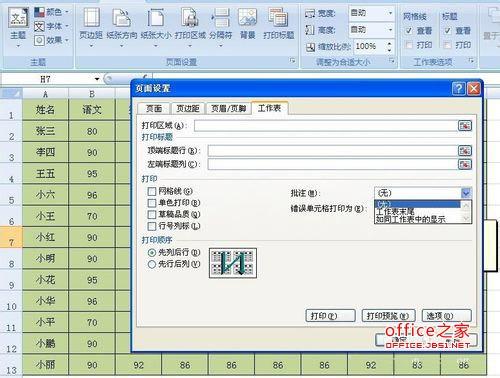Click the Scale (缩放比例) spinner arrows
500x378 pixels.
[389, 46]
